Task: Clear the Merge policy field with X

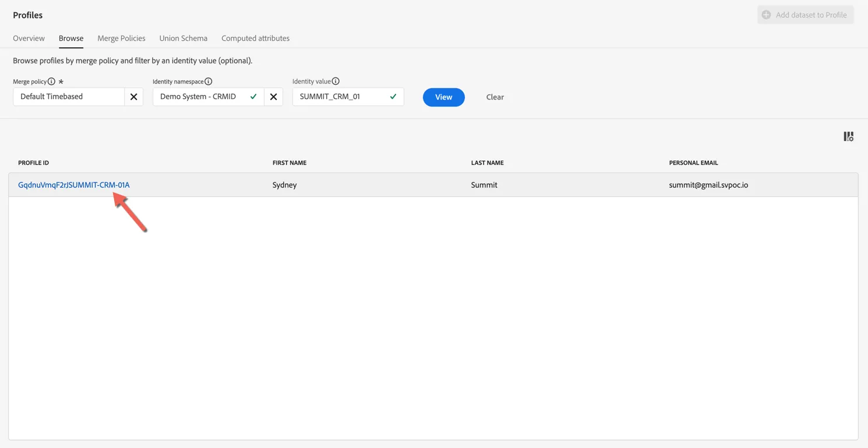Action: [133, 97]
